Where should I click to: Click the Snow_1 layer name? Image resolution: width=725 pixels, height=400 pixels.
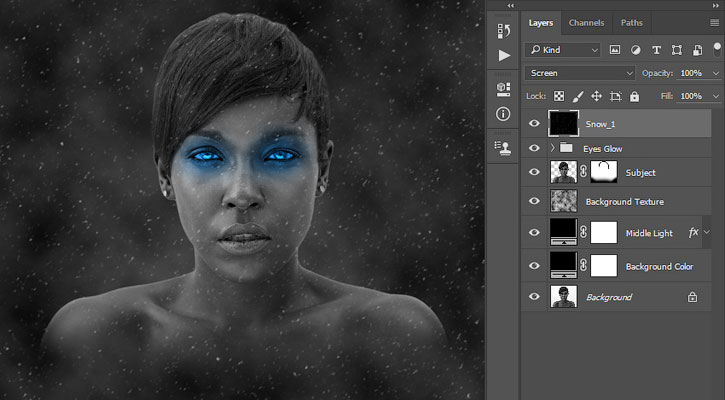600,124
